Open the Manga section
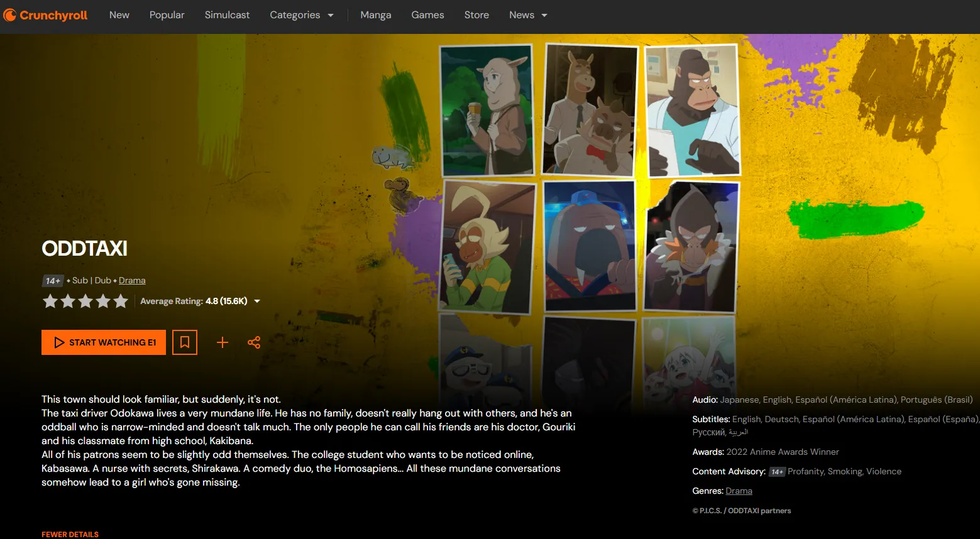This screenshot has height=539, width=980. (375, 15)
